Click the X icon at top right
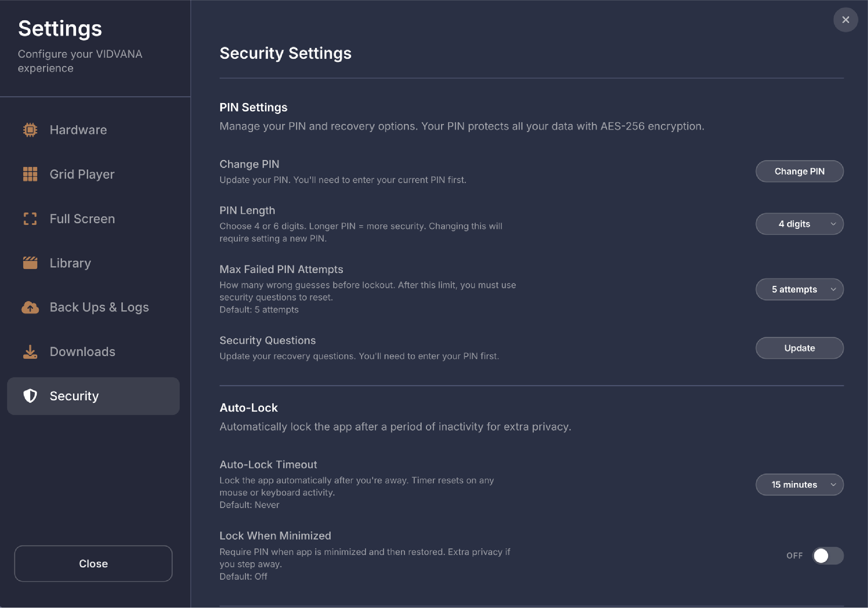The image size is (868, 608). point(845,20)
